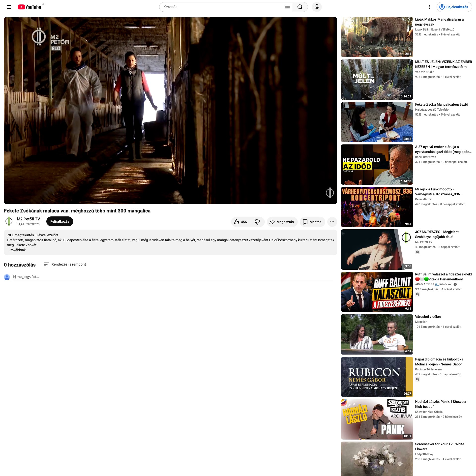
Task: Open the on-screen keyboard icon in search
Action: (x=287, y=7)
